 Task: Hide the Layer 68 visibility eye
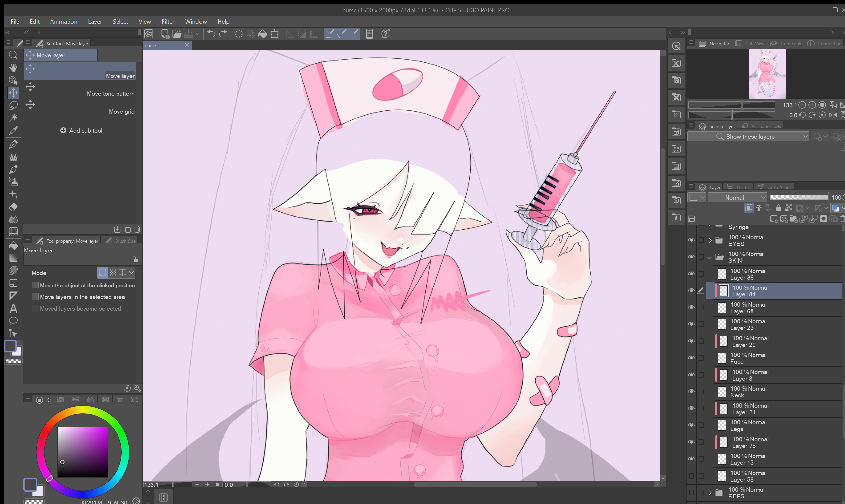[691, 307]
